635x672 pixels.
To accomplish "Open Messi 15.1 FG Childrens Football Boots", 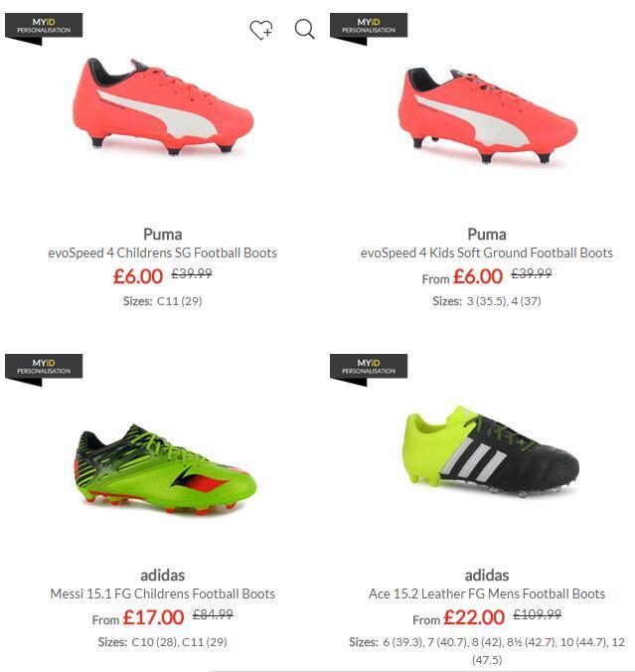I will click(162, 594).
